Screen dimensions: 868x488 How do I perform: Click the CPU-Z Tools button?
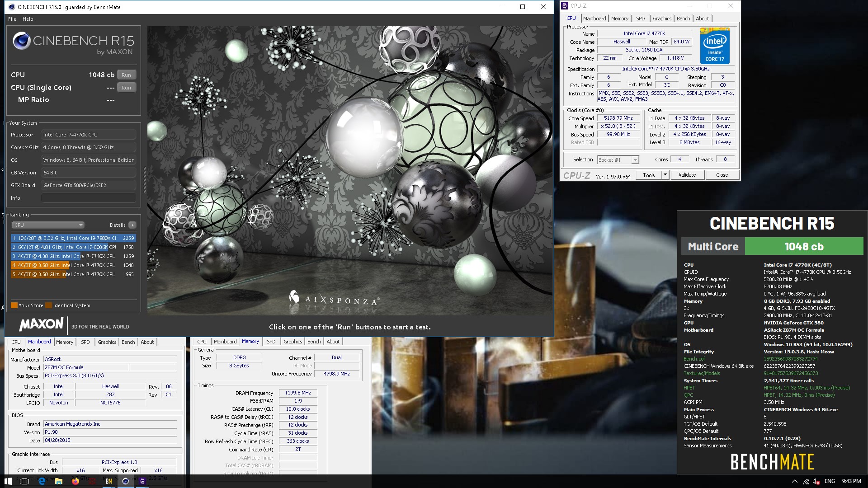[649, 175]
